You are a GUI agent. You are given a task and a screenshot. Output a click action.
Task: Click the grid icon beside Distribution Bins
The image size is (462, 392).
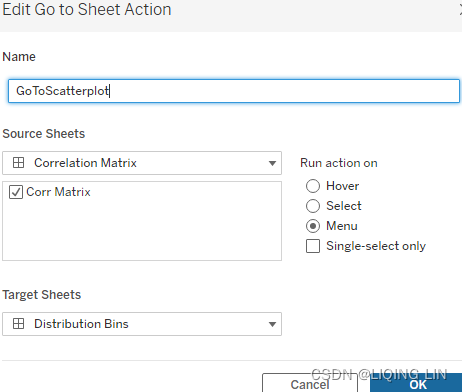pos(18,324)
